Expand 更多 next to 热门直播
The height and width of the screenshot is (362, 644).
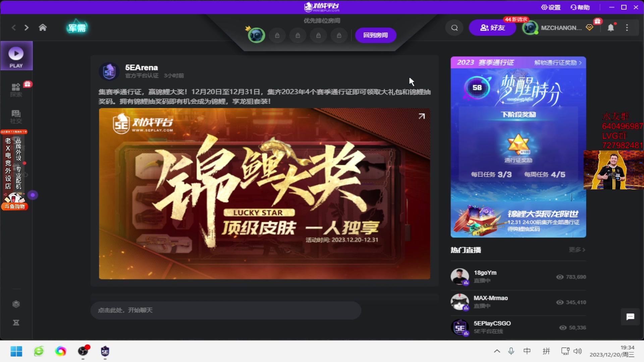[576, 250]
